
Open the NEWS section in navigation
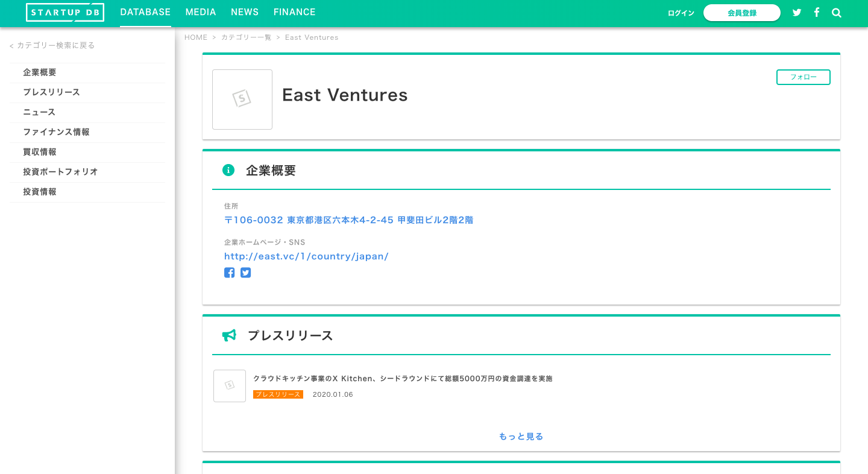tap(245, 12)
